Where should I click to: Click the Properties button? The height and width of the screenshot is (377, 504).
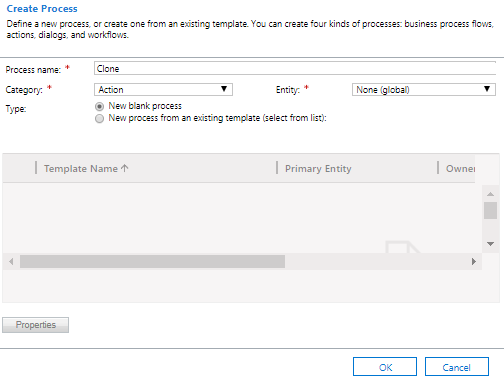[36, 325]
